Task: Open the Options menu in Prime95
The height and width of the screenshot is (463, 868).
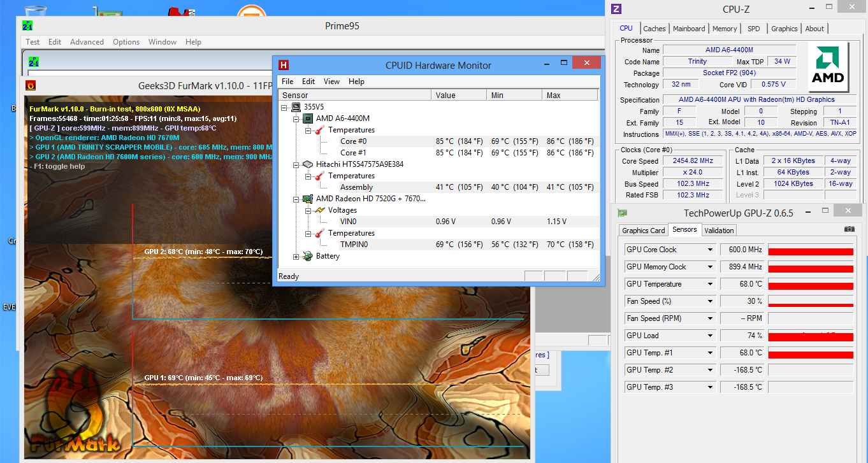Action: (126, 42)
